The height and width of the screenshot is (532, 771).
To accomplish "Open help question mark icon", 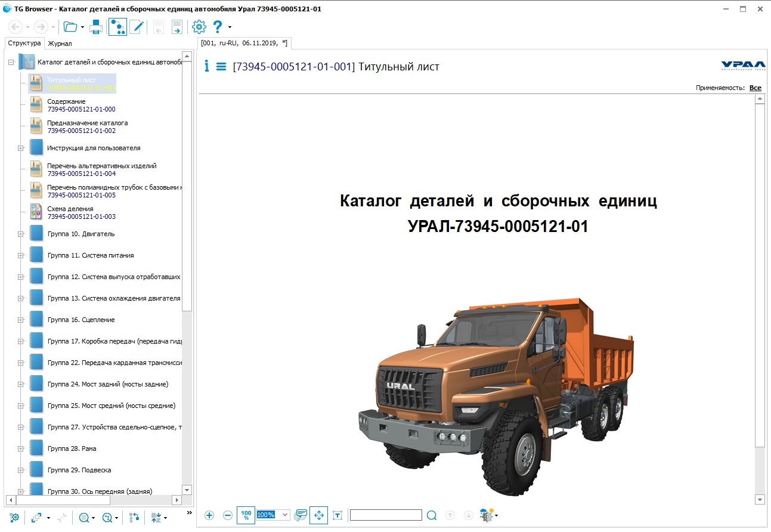I will tap(218, 27).
